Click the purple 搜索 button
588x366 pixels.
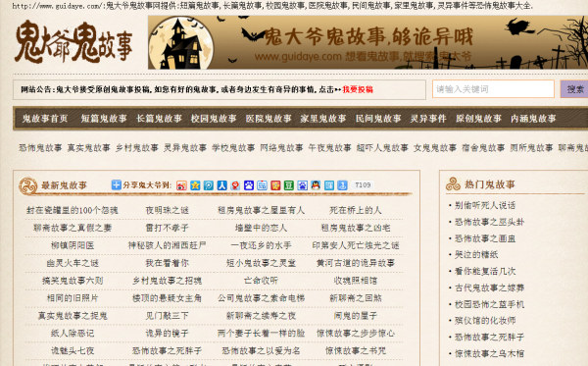pyautogui.click(x=574, y=89)
